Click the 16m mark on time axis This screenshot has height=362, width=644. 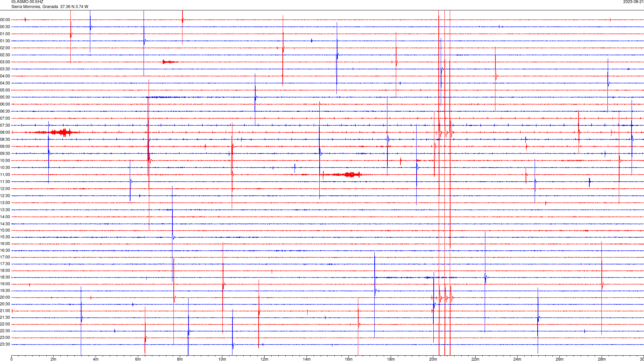pos(348,359)
